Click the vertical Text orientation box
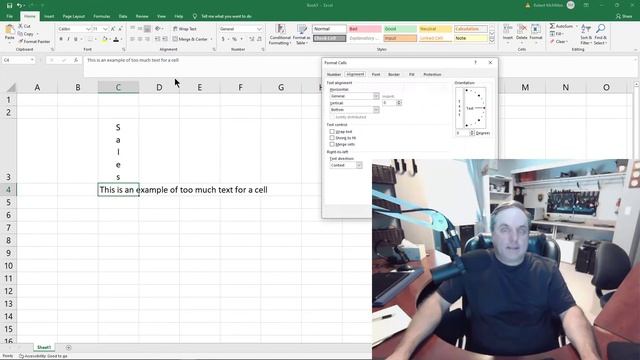The height and width of the screenshot is (360, 640). coord(459,108)
